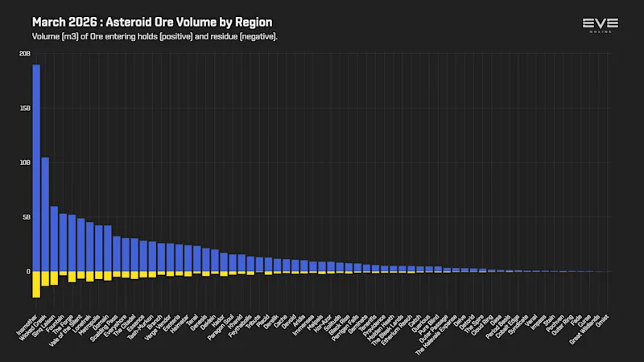This screenshot has height=362, width=644.
Task: Click the "Metropolis" axis label
Action: [89, 325]
